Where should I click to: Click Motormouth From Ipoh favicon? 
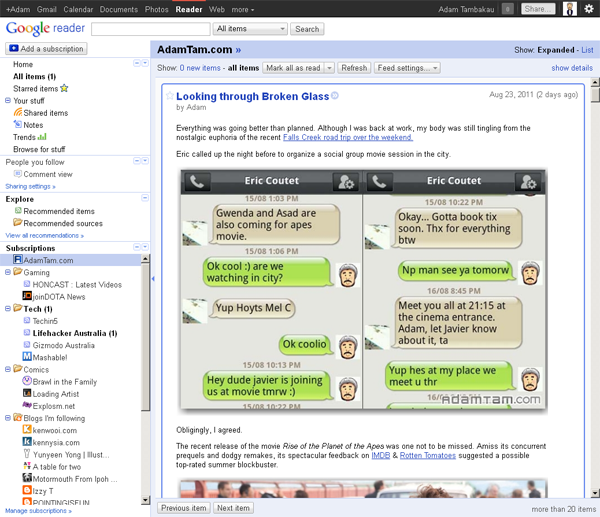pos(27,478)
